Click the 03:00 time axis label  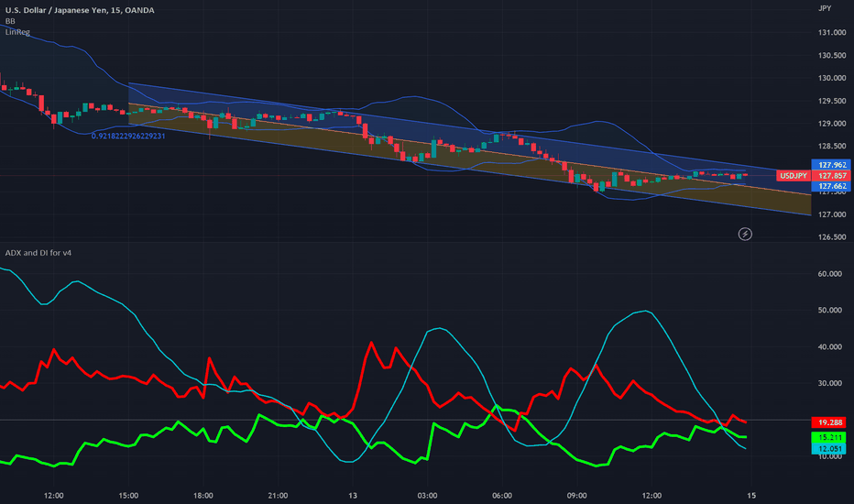428,495
